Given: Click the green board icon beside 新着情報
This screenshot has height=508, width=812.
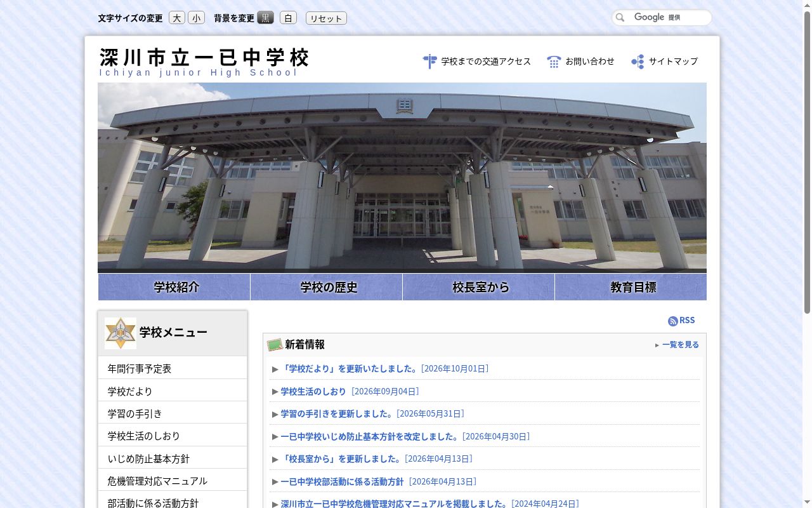Looking at the screenshot, I should point(275,345).
